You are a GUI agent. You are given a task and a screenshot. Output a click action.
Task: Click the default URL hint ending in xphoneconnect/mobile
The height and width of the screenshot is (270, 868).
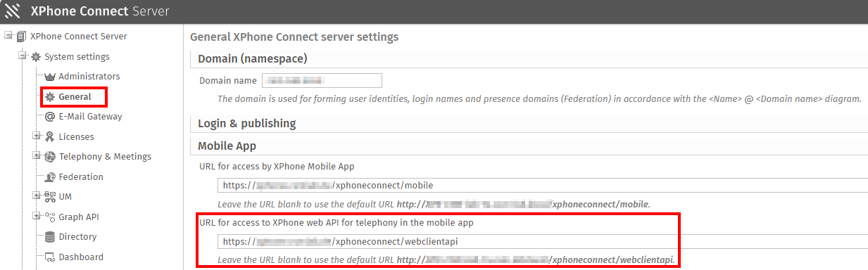(x=434, y=204)
